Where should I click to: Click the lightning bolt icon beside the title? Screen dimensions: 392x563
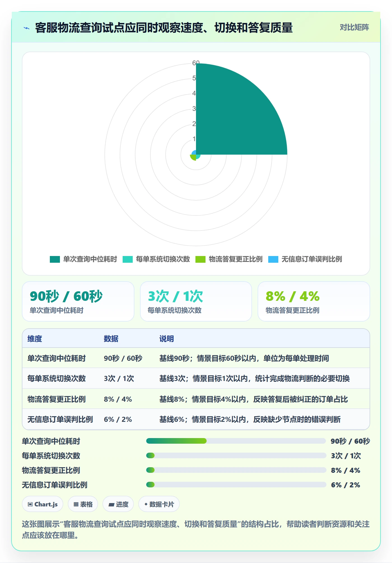click(27, 28)
